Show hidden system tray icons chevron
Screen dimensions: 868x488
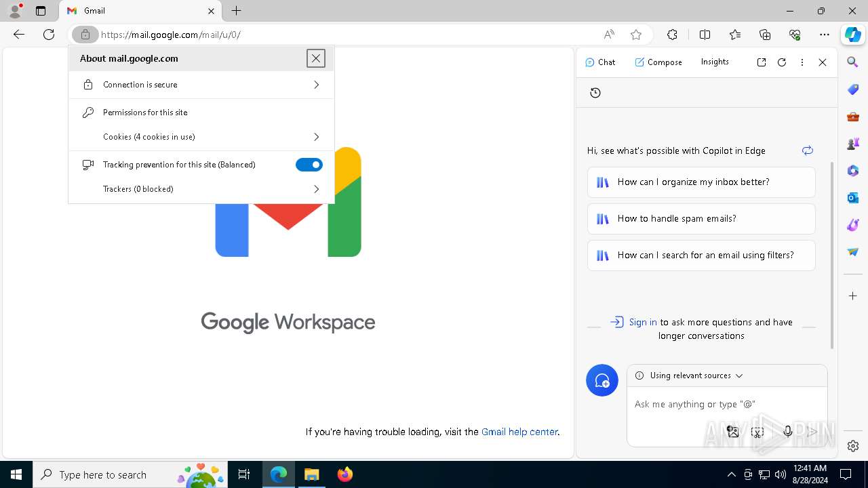click(731, 474)
